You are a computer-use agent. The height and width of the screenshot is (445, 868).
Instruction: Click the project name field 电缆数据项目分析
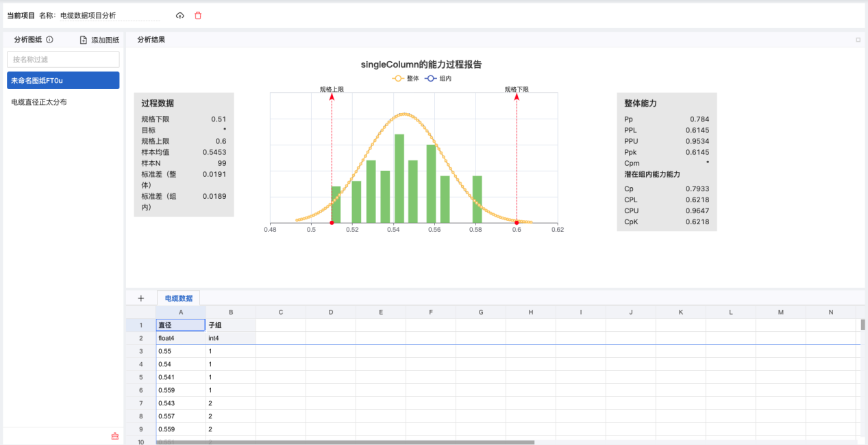tap(108, 15)
